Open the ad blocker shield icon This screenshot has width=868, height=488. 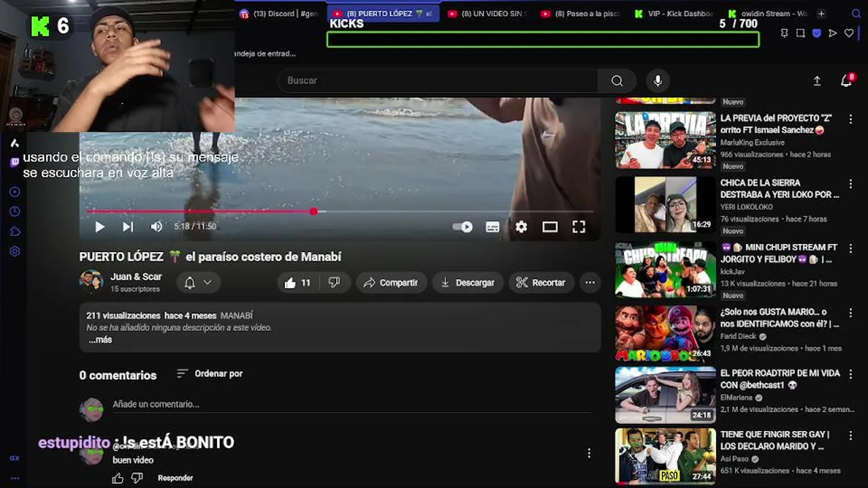[816, 33]
